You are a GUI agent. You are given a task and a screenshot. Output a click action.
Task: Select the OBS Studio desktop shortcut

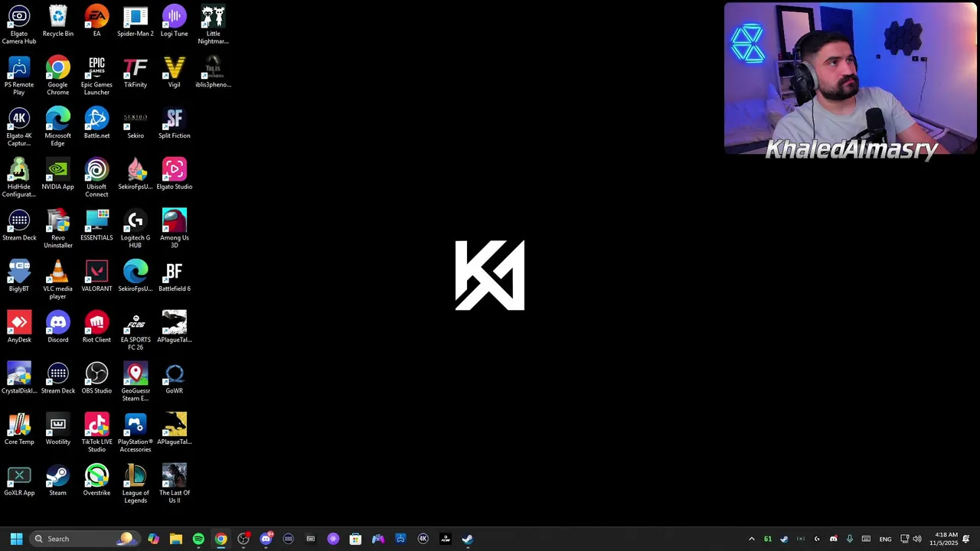[x=96, y=378]
